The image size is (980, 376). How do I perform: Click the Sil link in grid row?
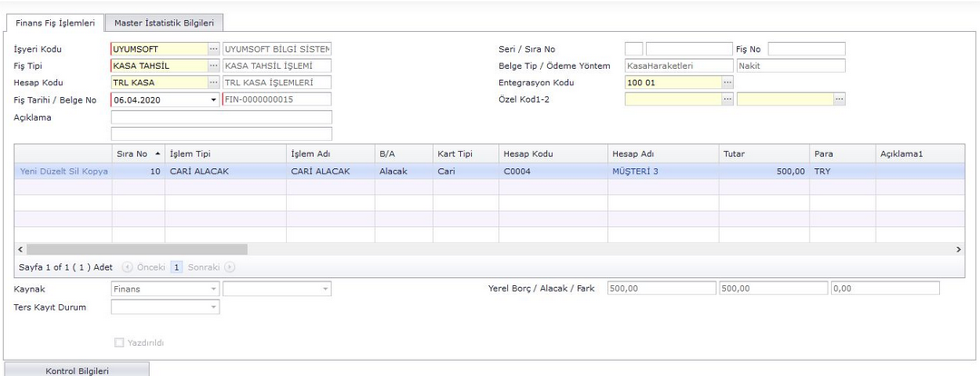tap(75, 171)
